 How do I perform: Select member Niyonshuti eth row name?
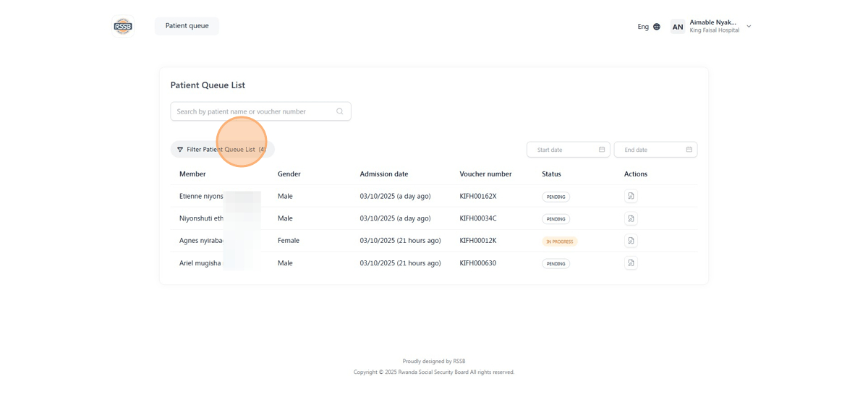[201, 218]
